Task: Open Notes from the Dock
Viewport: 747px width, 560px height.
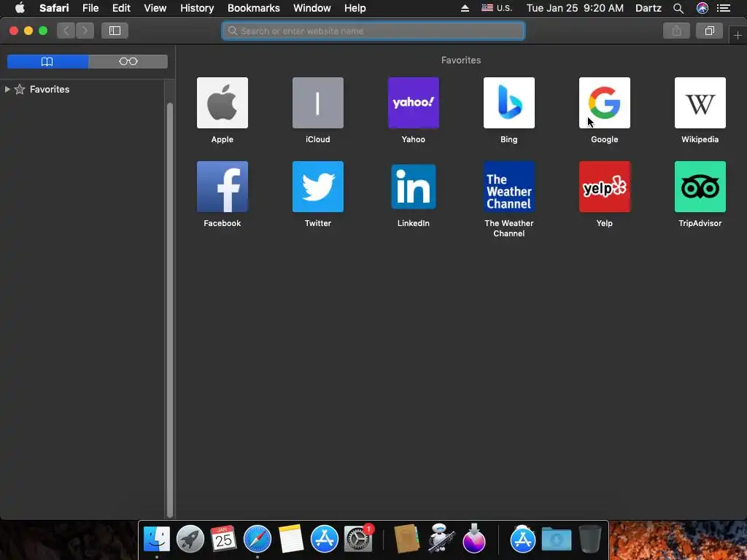Action: click(290, 539)
